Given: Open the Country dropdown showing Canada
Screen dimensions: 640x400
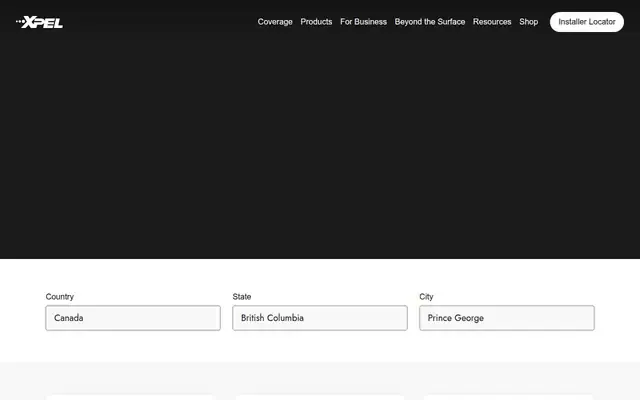Looking at the screenshot, I should click(x=133, y=318).
